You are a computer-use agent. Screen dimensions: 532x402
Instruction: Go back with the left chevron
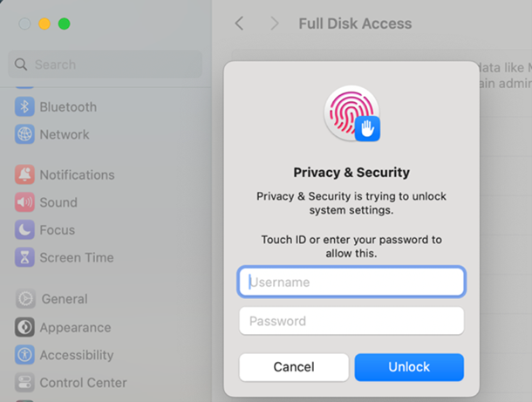[x=239, y=24]
